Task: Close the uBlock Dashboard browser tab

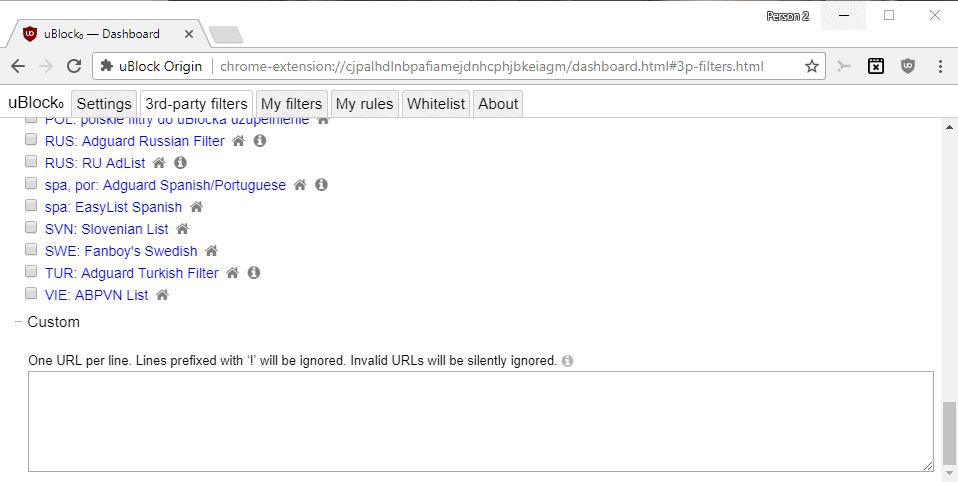Action: [x=189, y=34]
